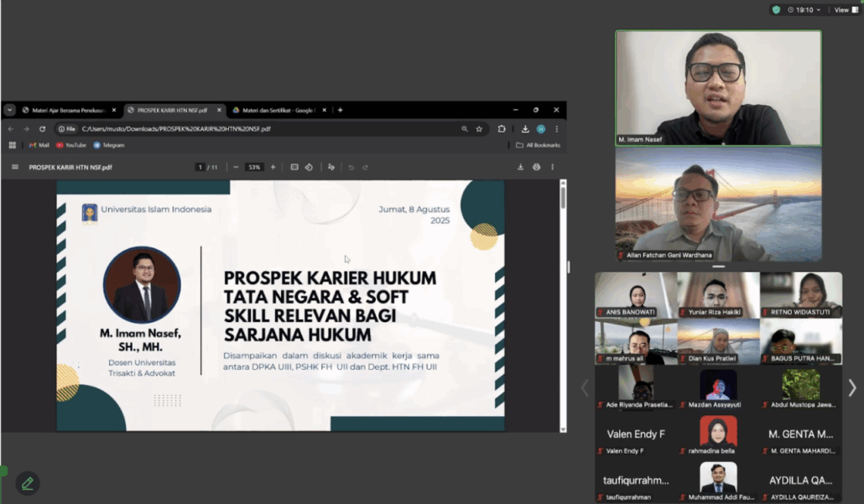Open the Chrome profile avatar
864x504 pixels.
[x=541, y=129]
